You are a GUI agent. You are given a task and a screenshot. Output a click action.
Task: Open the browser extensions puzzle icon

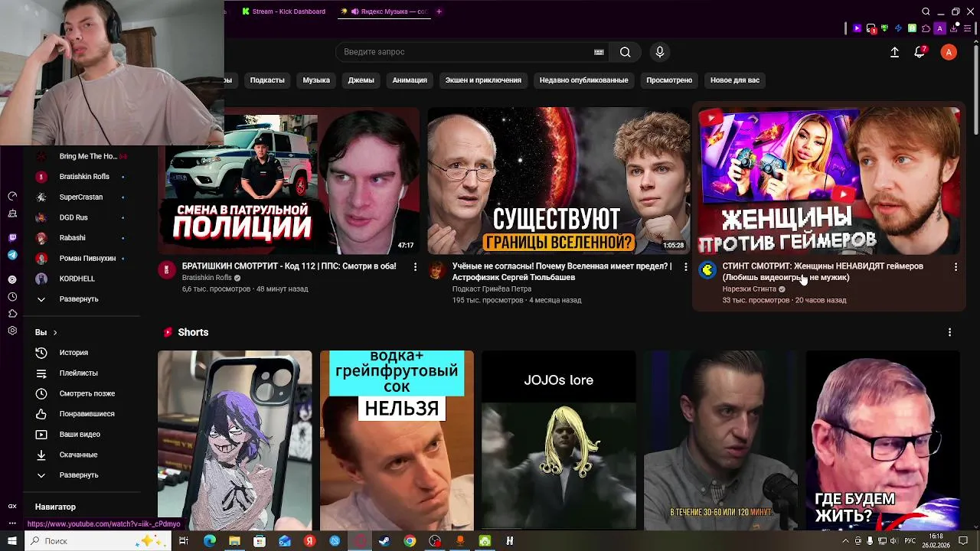[x=926, y=28]
